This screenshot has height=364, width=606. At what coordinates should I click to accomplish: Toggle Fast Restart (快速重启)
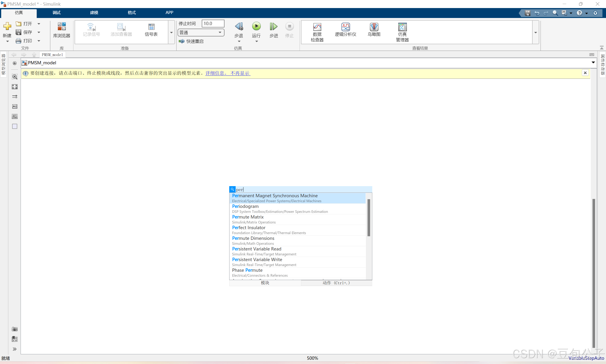(192, 41)
